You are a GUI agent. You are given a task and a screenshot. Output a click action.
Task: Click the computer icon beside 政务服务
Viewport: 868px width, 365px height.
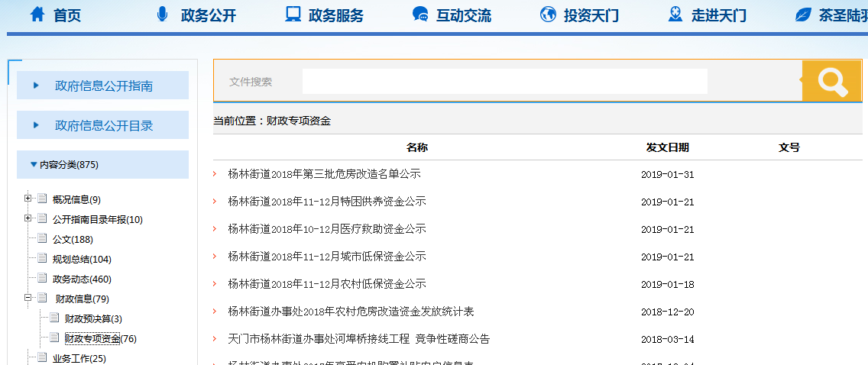[293, 15]
